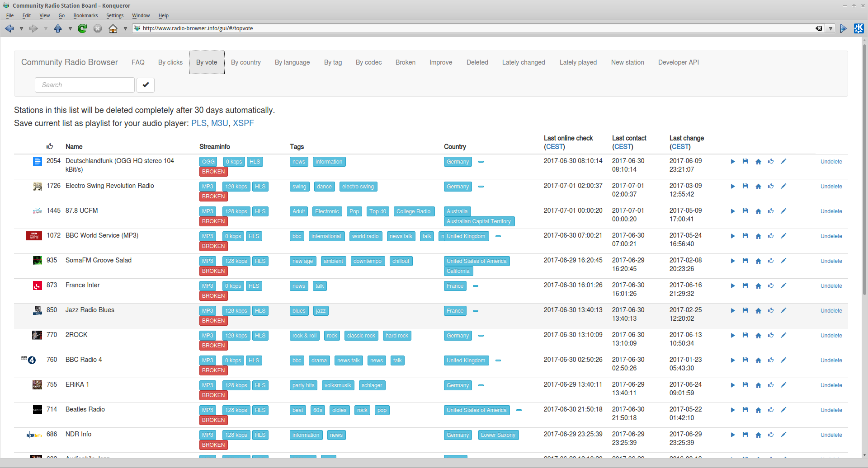Image resolution: width=868 pixels, height=468 pixels.
Task: Click the OGG codec badge for Deutschlandfunk
Action: (208, 162)
